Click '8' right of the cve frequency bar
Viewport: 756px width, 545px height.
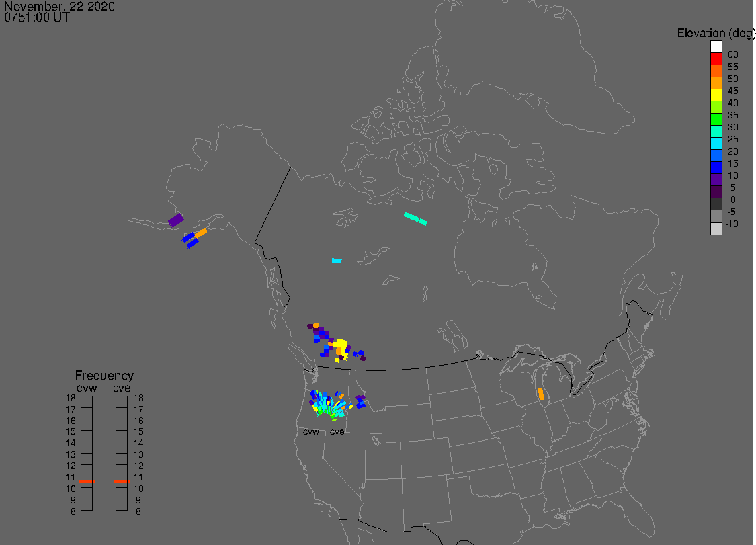pos(138,511)
